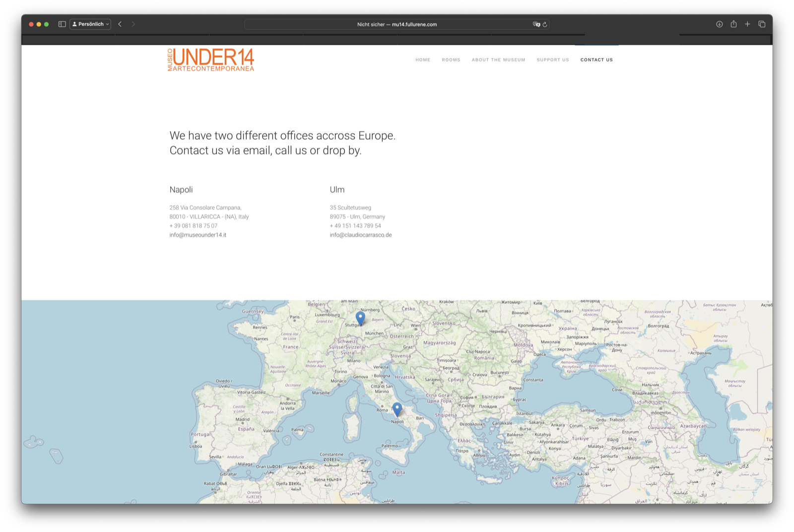
Task: Navigate to the ROOMS page
Action: [451, 60]
